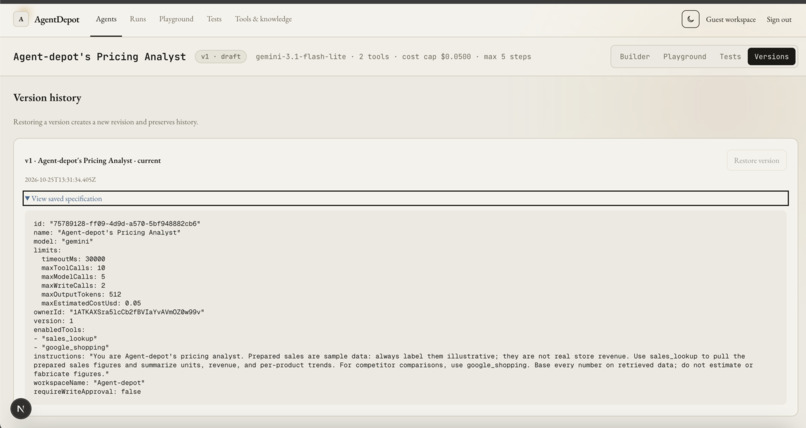Click the version timestamp 2026-10-25 text
The width and height of the screenshot is (806, 428).
click(x=60, y=180)
